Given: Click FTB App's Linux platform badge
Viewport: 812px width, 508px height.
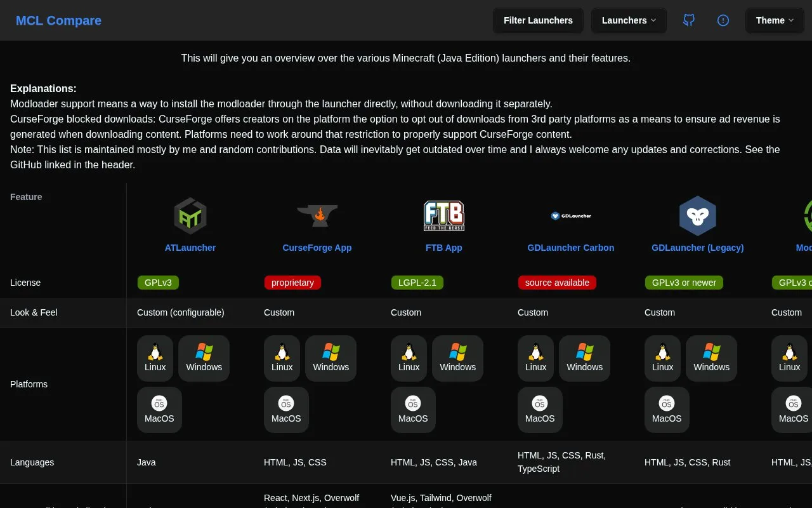Looking at the screenshot, I should (409, 358).
